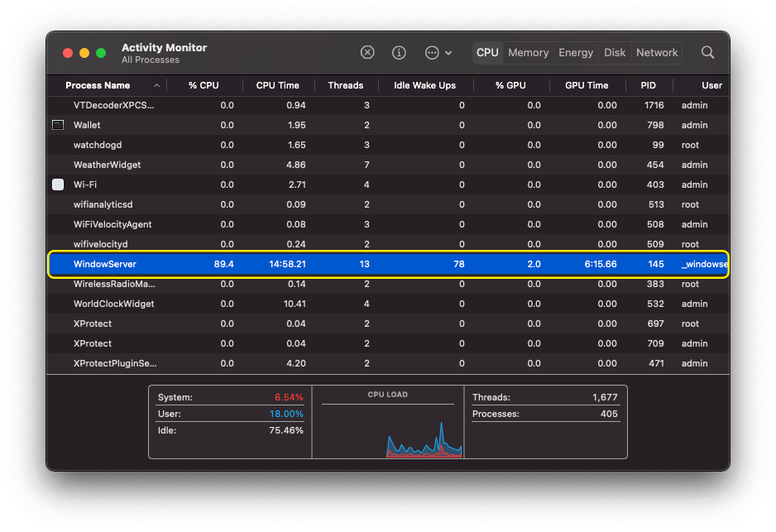Screen dimensions: 776x532
Task: Click the Stop process (X) toolbar icon
Action: [x=367, y=52]
